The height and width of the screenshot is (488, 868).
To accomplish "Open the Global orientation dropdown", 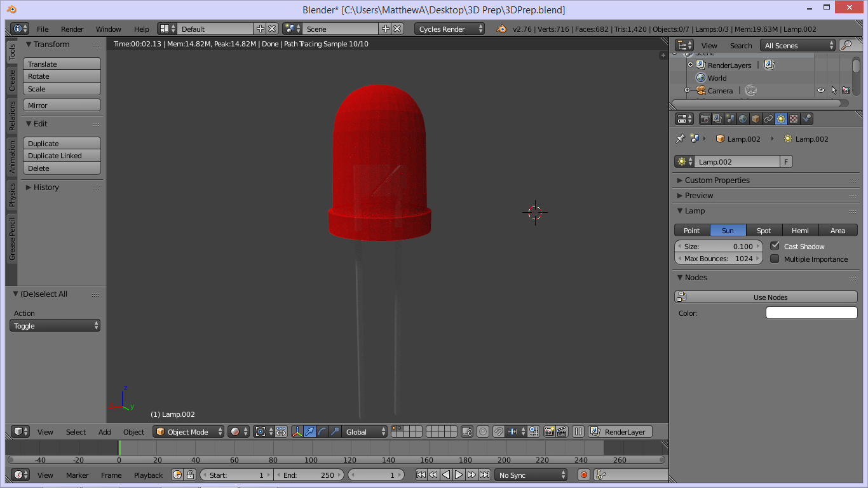I will (364, 431).
